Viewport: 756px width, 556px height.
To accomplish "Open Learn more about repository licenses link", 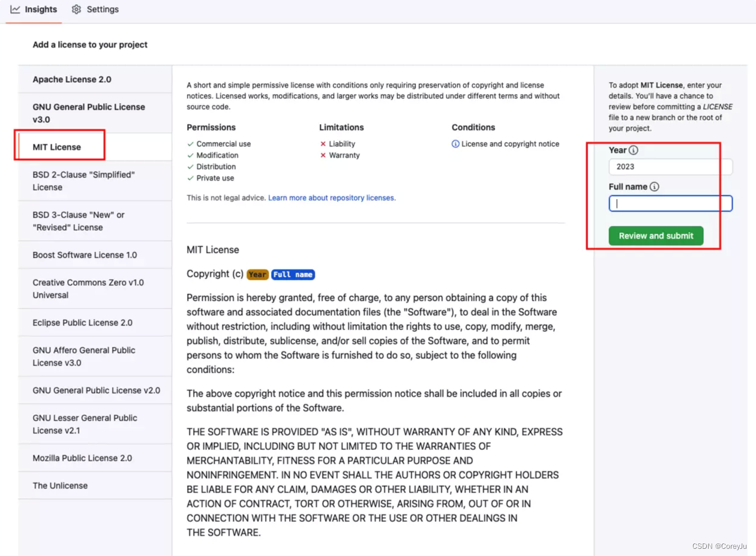I will tap(332, 198).
